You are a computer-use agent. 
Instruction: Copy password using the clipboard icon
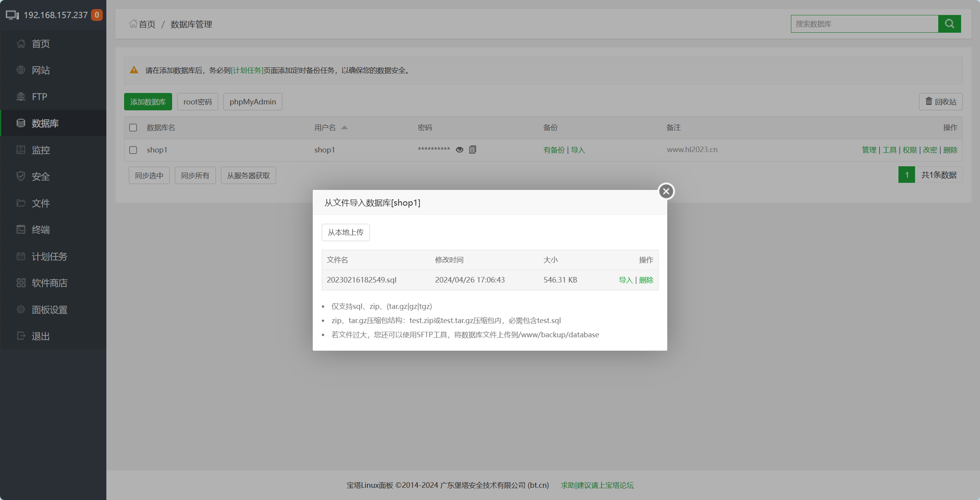click(x=473, y=150)
